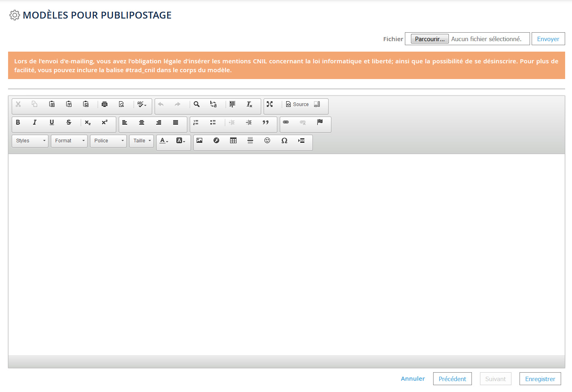Click the Annuler link
The height and width of the screenshot is (392, 572).
(x=413, y=379)
